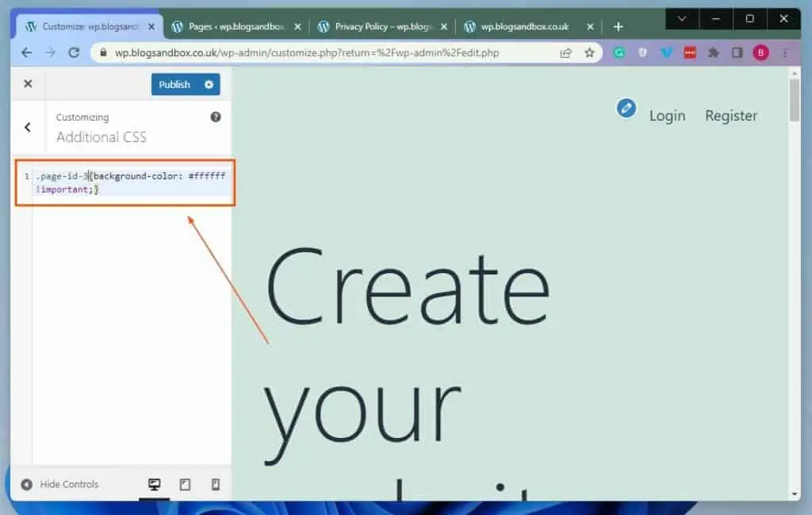Open the window control chevron dropdown
This screenshot has height=515, width=812.
pos(680,18)
